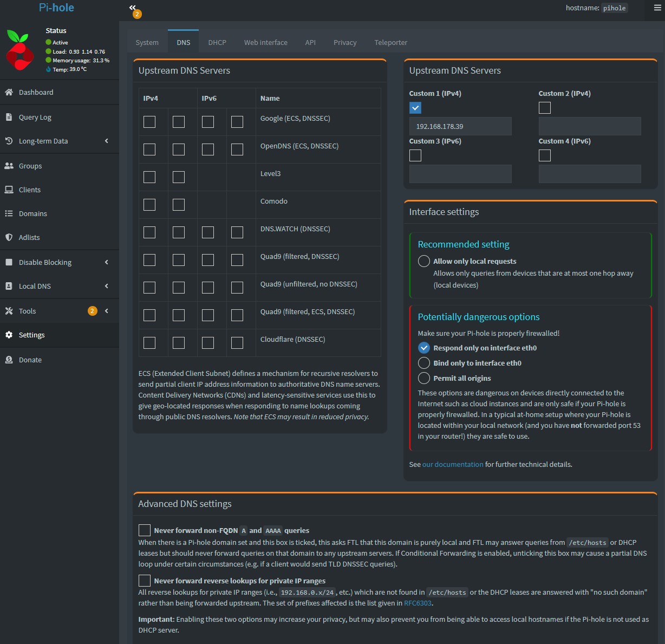The width and height of the screenshot is (665, 644).
Task: Select Allow only local requests radio
Action: pyautogui.click(x=424, y=261)
